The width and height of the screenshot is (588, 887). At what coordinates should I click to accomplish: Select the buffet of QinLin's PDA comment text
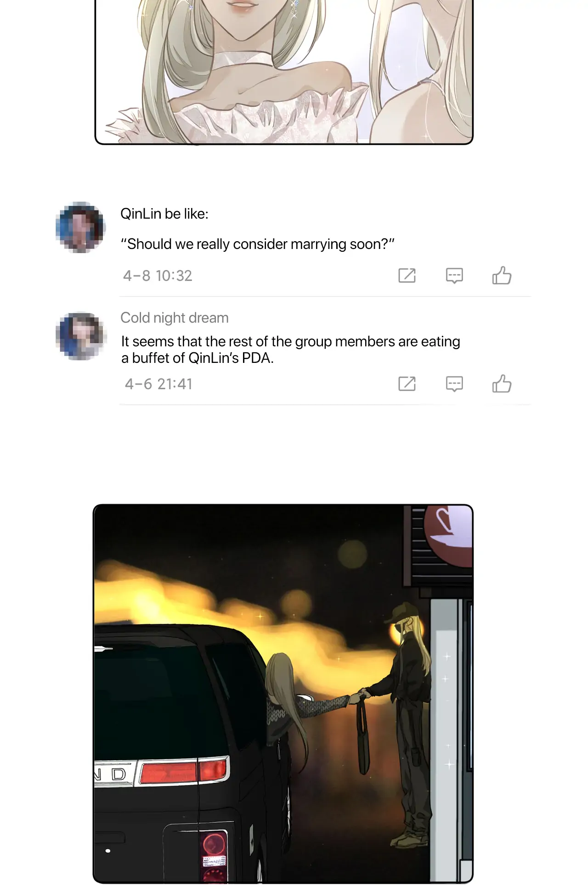coord(290,350)
